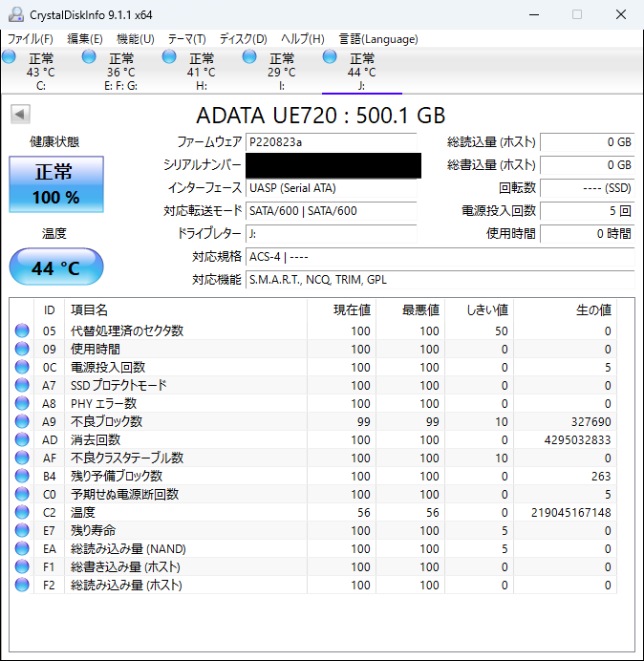Click the blacked-out serial number field
This screenshot has width=644, height=661.
point(333,165)
